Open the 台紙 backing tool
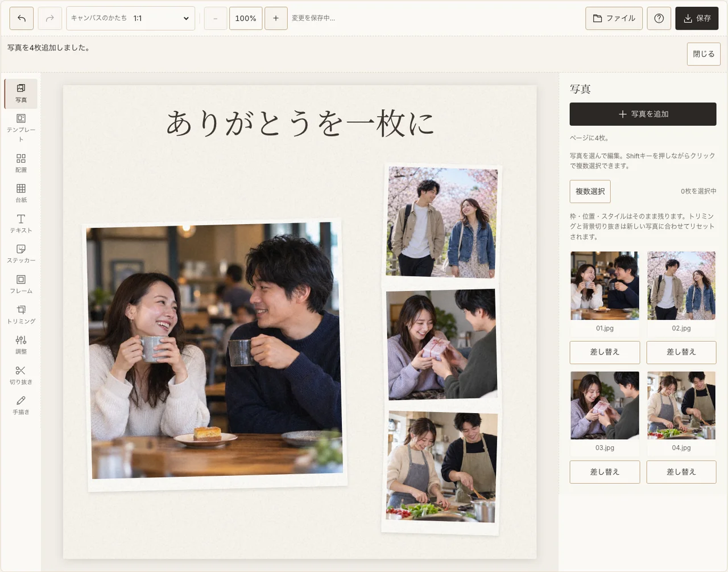Viewport: 728px width, 572px height. point(21,193)
